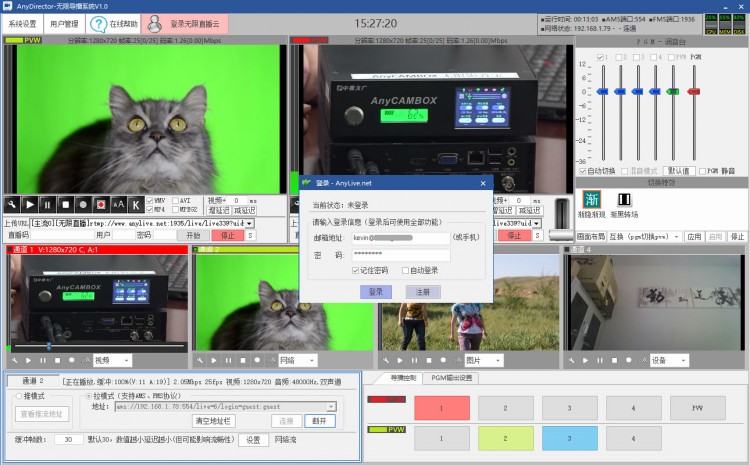The image size is (750, 465).
Task: Expand the pull address URL dropdown
Action: 331,407
